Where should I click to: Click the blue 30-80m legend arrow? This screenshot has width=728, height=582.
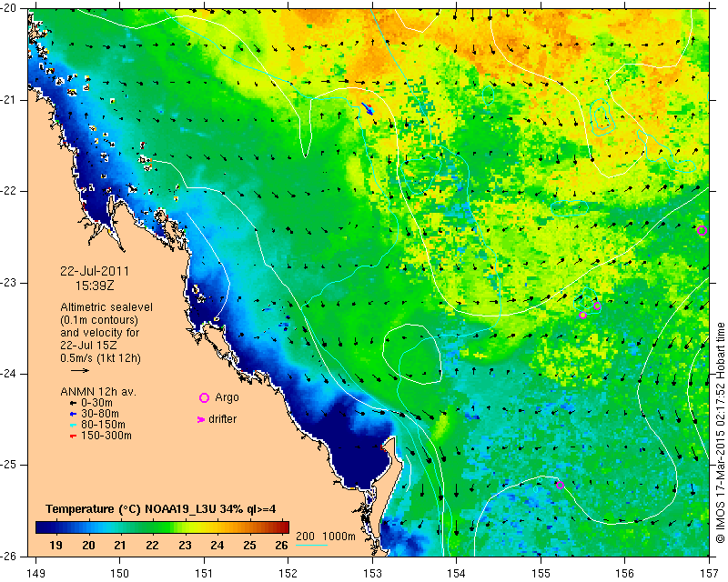coord(73,414)
